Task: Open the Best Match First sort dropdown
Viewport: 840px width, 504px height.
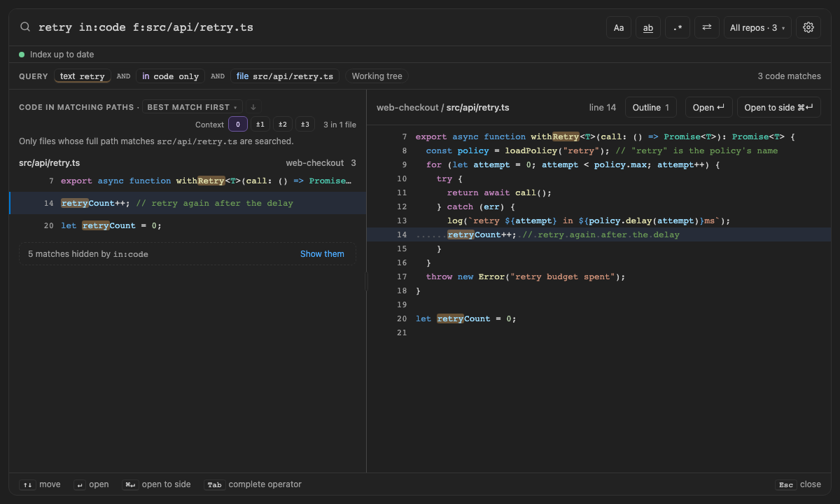Action: coord(193,107)
